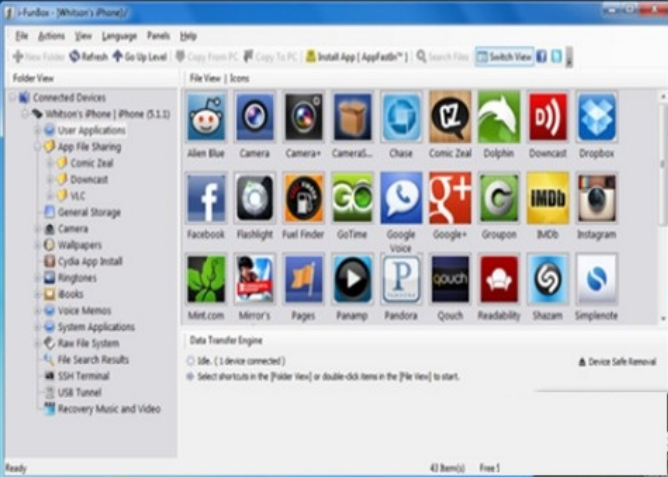Select Recovery Music and Video
The height and width of the screenshot is (477, 668).
103,409
